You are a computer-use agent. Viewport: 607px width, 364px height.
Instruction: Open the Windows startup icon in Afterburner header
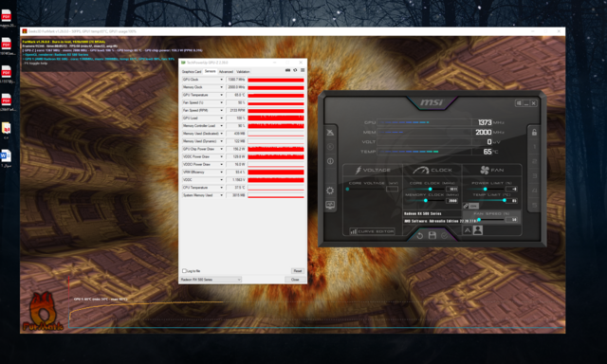[519, 103]
